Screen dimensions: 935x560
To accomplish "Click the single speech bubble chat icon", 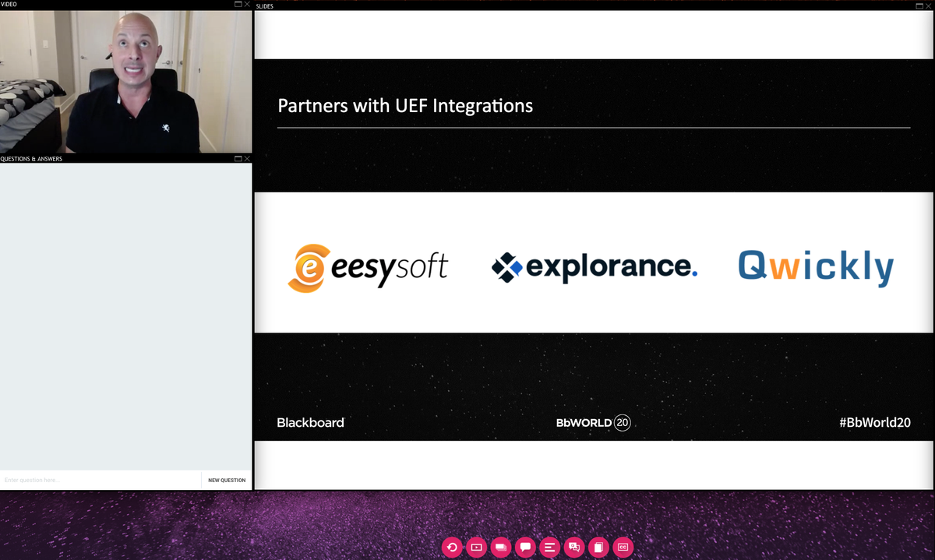I will [525, 548].
